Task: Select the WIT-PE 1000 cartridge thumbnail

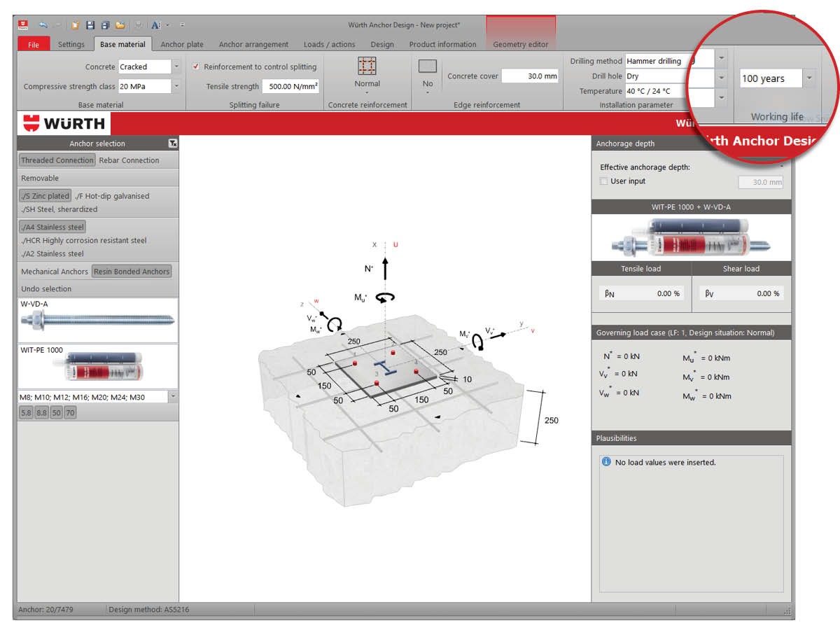Action: (98, 365)
